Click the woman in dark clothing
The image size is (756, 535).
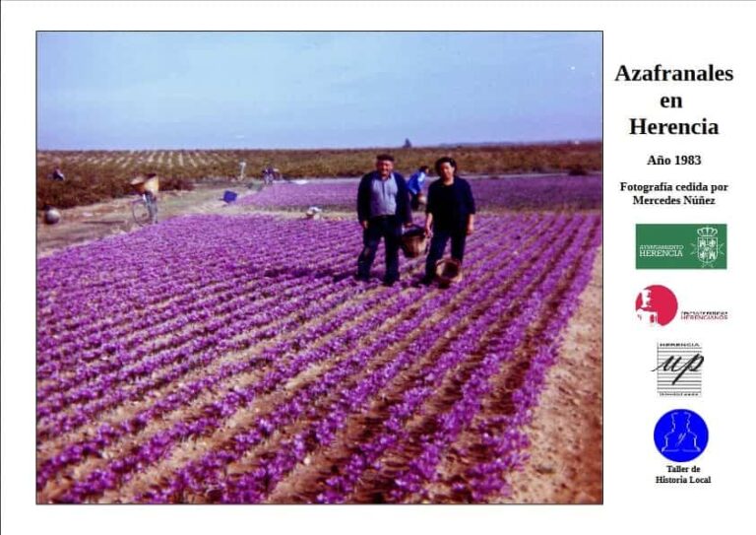pyautogui.click(x=448, y=220)
